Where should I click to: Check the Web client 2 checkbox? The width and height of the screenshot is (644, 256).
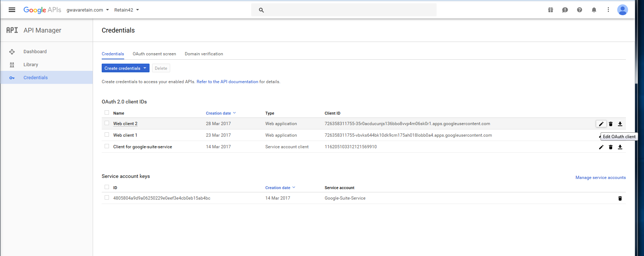(x=107, y=123)
